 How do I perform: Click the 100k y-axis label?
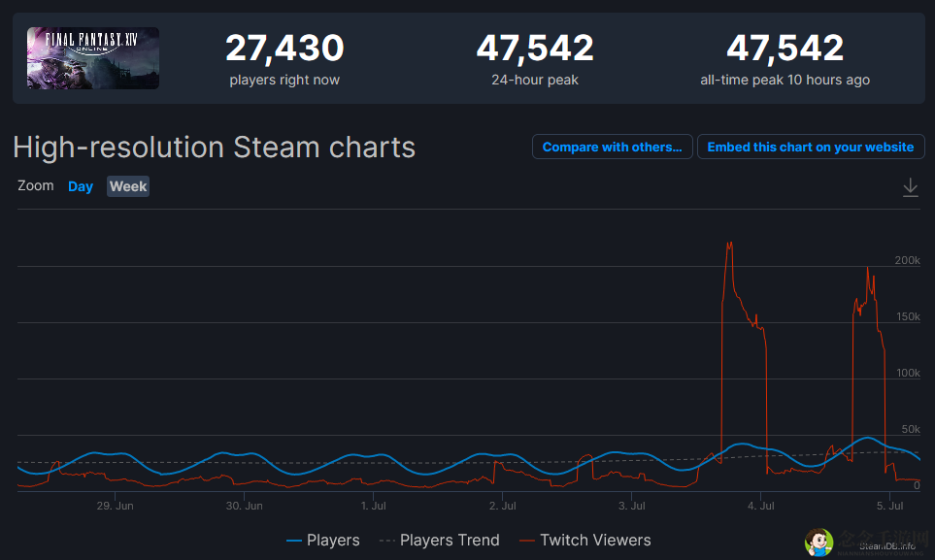(x=908, y=373)
